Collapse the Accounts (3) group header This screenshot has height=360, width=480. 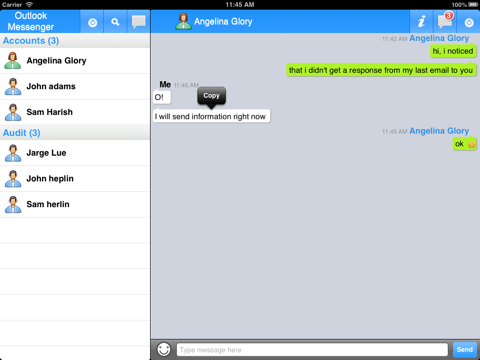tap(75, 41)
